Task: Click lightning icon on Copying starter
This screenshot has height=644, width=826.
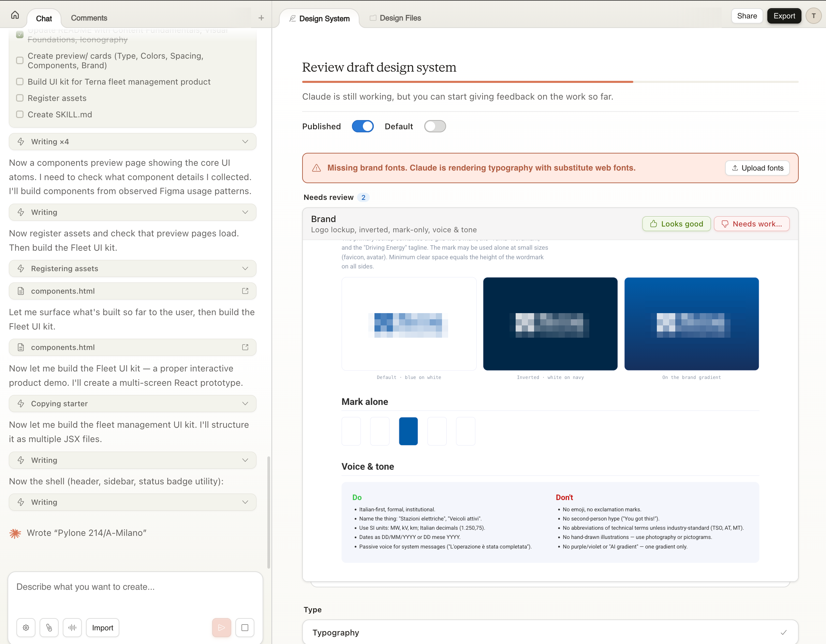Action: (21, 403)
